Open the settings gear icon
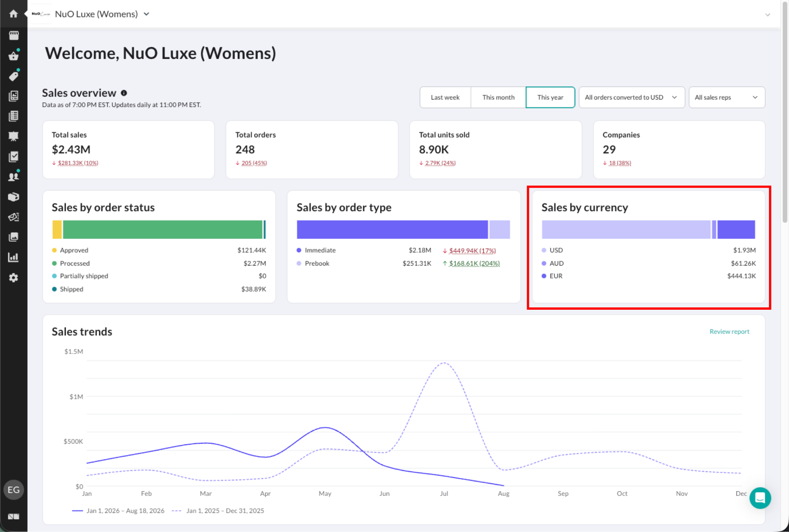 pyautogui.click(x=13, y=278)
